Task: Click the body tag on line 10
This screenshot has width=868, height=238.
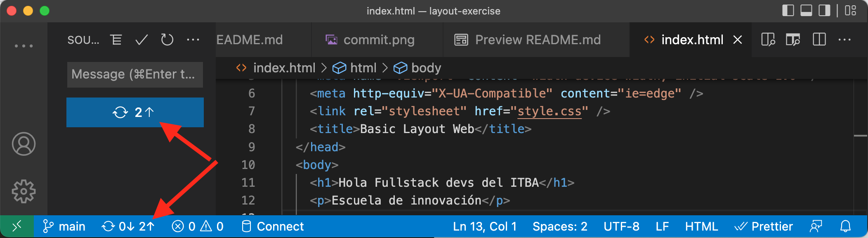Action: (x=317, y=165)
